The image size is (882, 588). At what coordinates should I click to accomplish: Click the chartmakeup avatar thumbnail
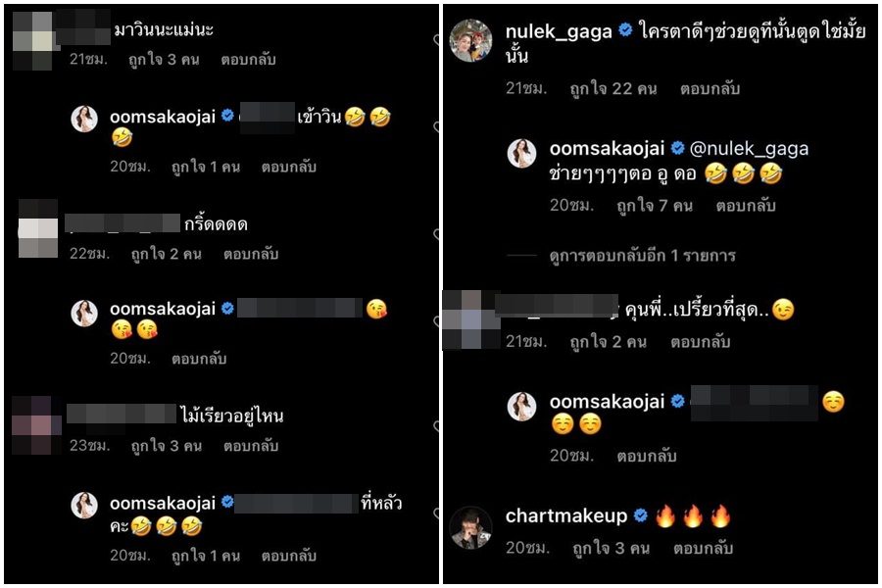pos(470,527)
